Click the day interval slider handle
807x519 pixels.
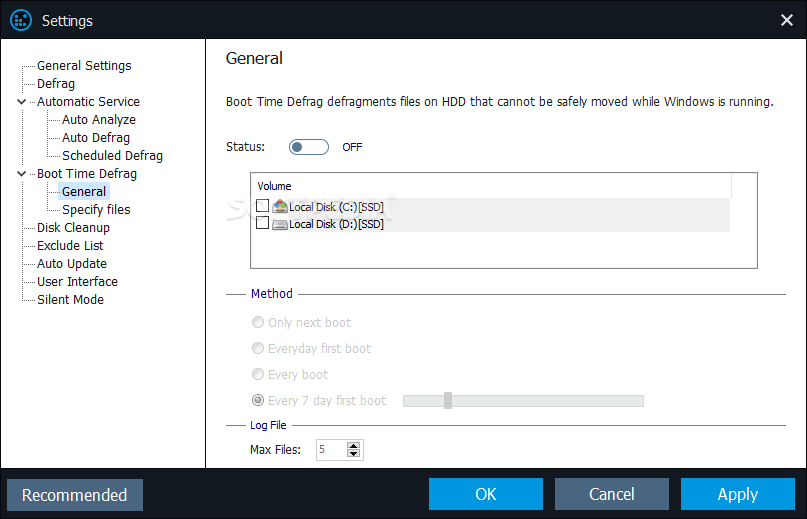point(448,401)
